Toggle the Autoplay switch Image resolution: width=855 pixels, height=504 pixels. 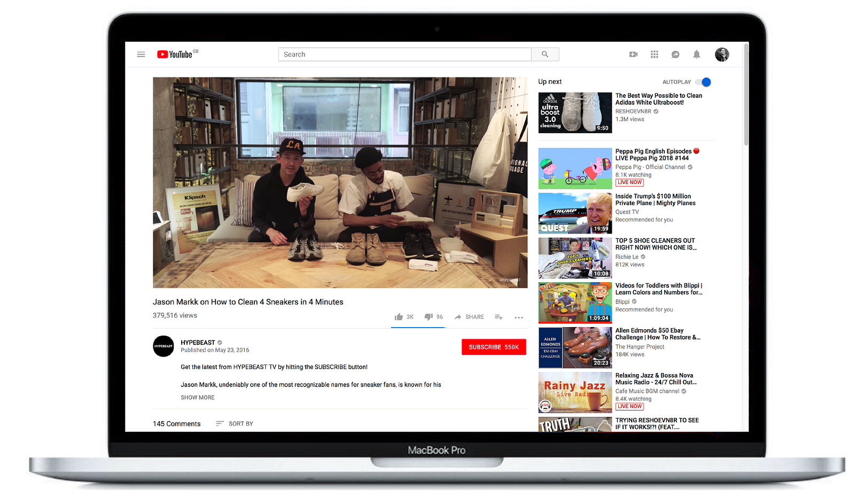[x=704, y=82]
